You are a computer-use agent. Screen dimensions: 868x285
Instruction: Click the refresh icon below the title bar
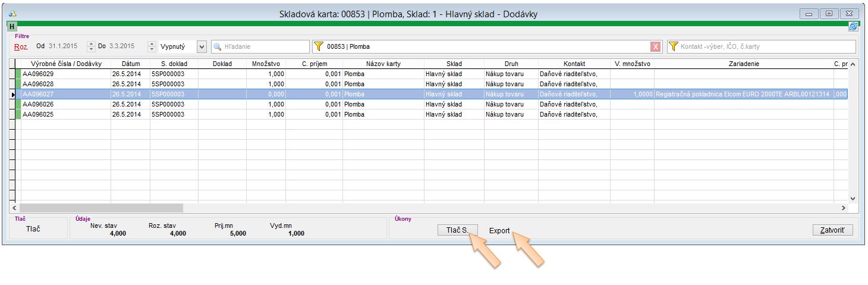pos(854,27)
